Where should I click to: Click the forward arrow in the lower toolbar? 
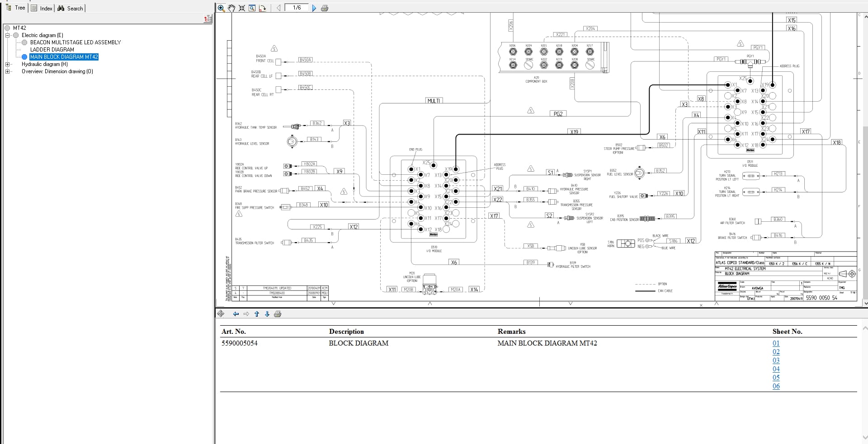246,314
